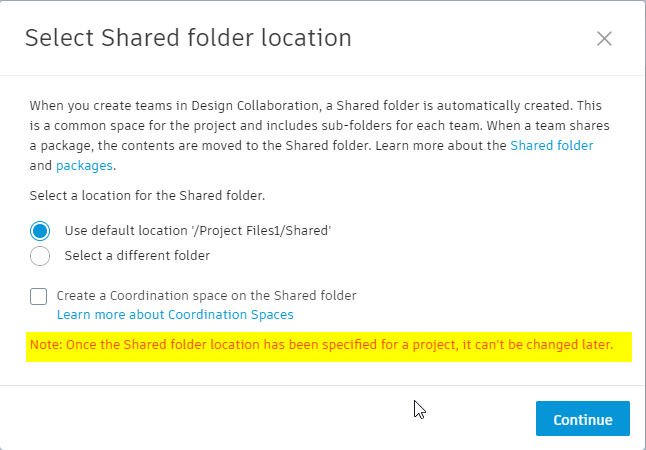Click 'Create a Coordination space on the Shared folder' label
The image size is (646, 450).
coord(206,296)
